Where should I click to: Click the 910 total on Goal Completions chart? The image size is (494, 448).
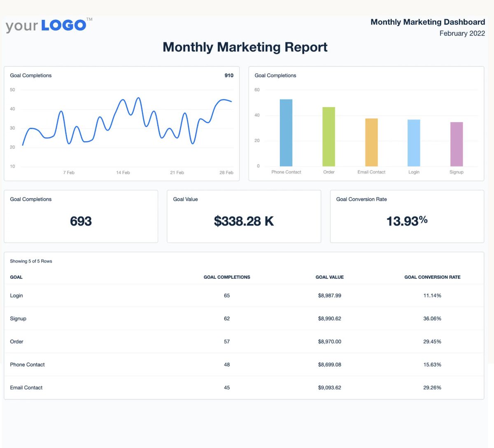[228, 75]
